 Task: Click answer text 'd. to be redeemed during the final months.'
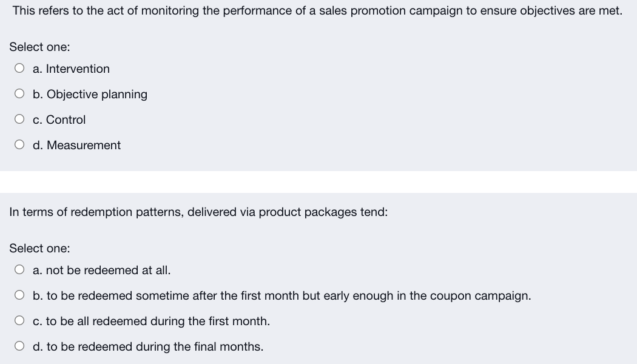pyautogui.click(x=148, y=346)
